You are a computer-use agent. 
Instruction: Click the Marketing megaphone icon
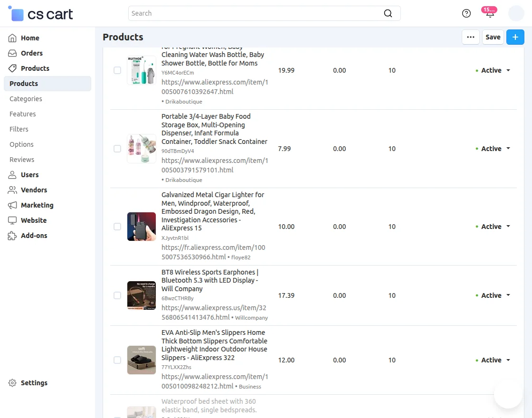[12, 205]
